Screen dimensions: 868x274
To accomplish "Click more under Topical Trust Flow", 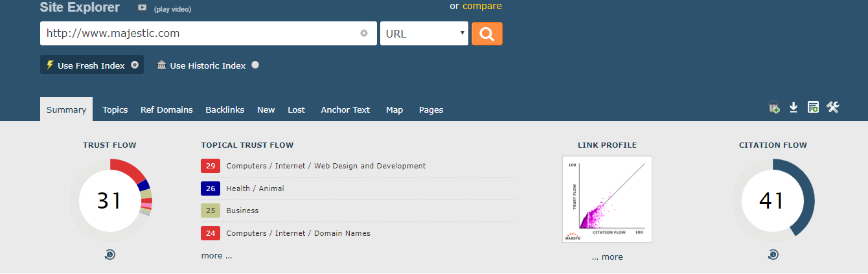I will tap(216, 256).
